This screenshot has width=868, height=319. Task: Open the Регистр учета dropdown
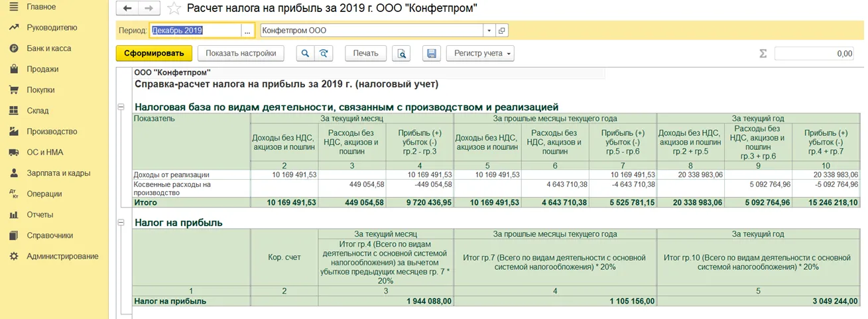coord(479,54)
